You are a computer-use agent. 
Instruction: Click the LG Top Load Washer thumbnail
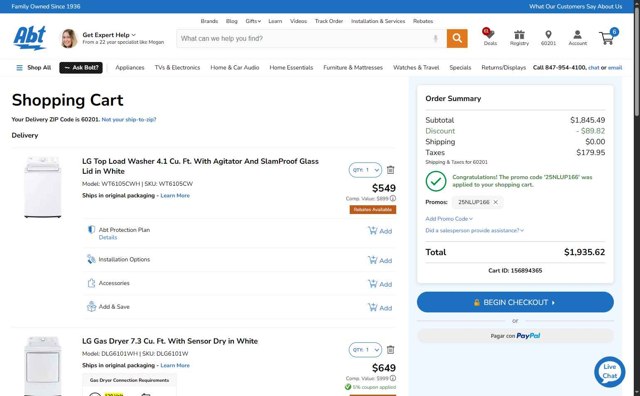42,187
